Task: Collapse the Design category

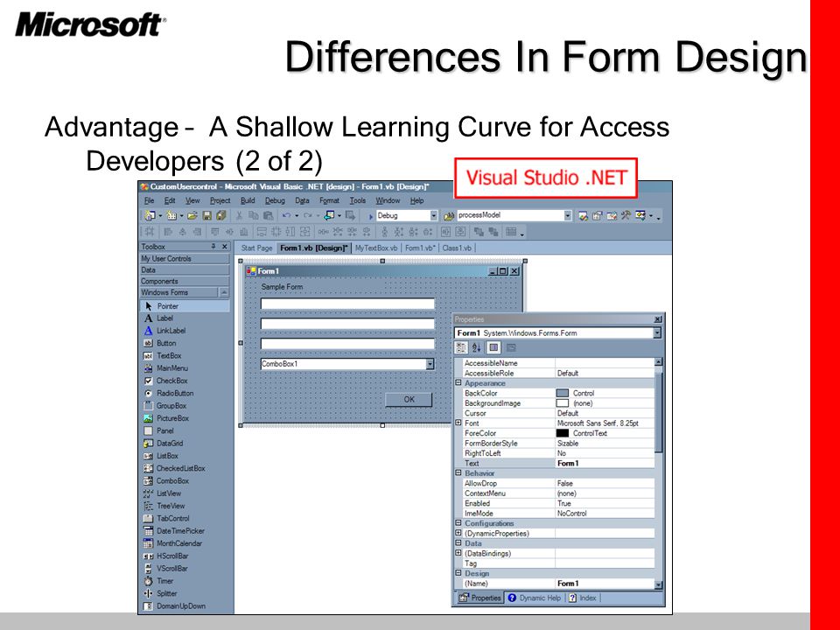Action: tap(458, 572)
